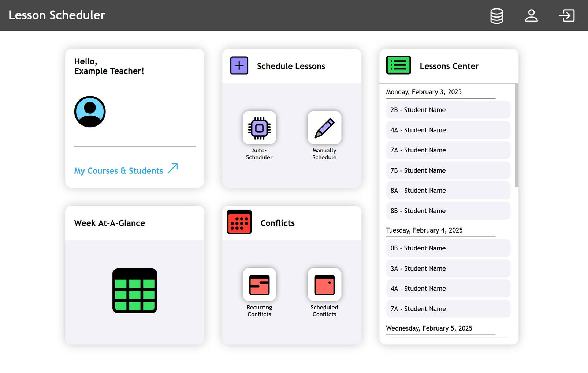Click the Lesson Scheduler title
The height and width of the screenshot is (373, 588).
pos(56,15)
